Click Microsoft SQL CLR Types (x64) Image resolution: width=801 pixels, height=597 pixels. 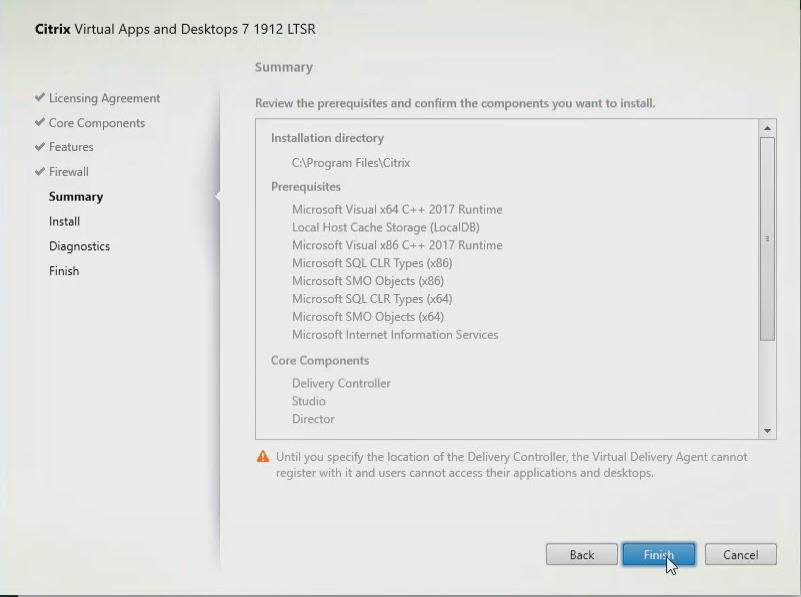(x=372, y=299)
